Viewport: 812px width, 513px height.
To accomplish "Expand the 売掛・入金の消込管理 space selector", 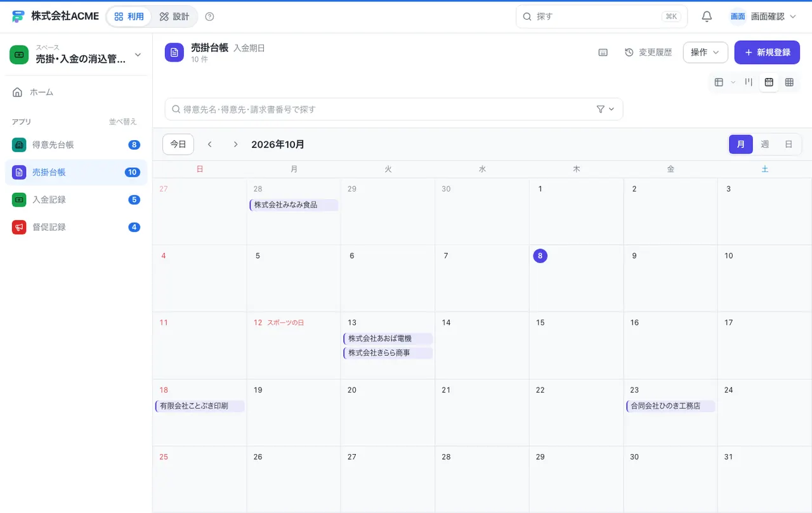I will [76, 55].
